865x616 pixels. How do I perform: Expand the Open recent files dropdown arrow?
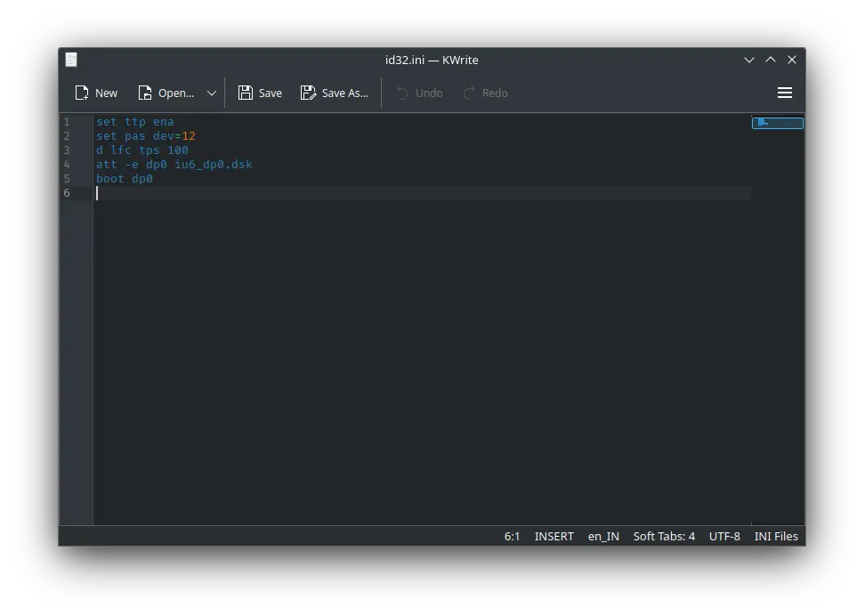[x=212, y=93]
